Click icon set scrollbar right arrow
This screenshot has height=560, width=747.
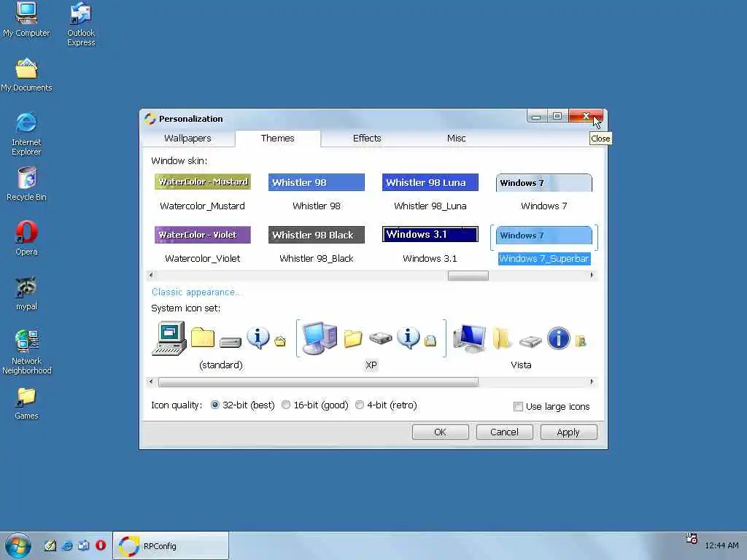[592, 382]
